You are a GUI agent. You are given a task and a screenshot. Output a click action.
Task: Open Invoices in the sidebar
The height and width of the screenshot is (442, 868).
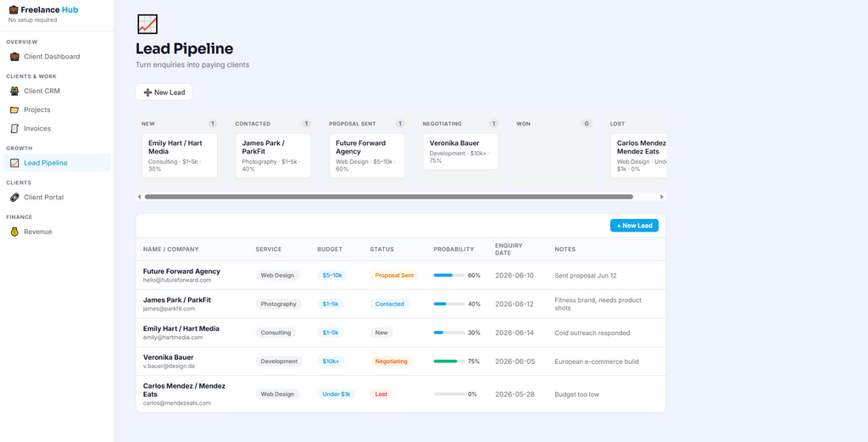click(x=57, y=128)
